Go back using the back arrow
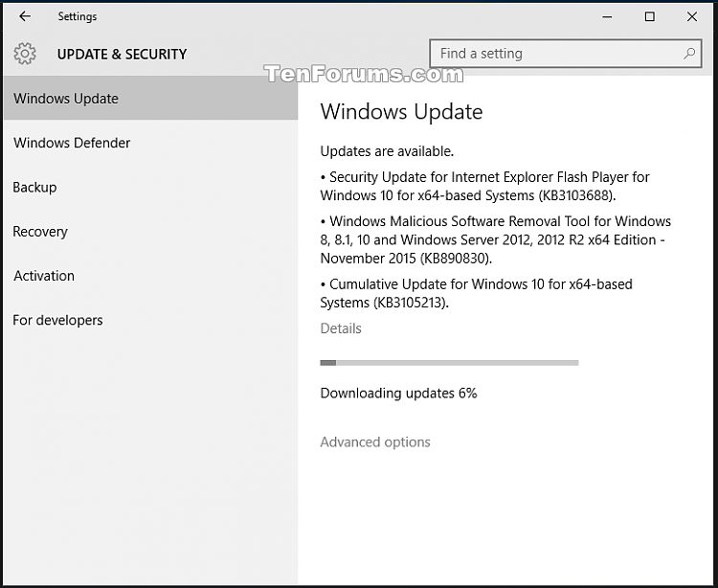 click(25, 16)
